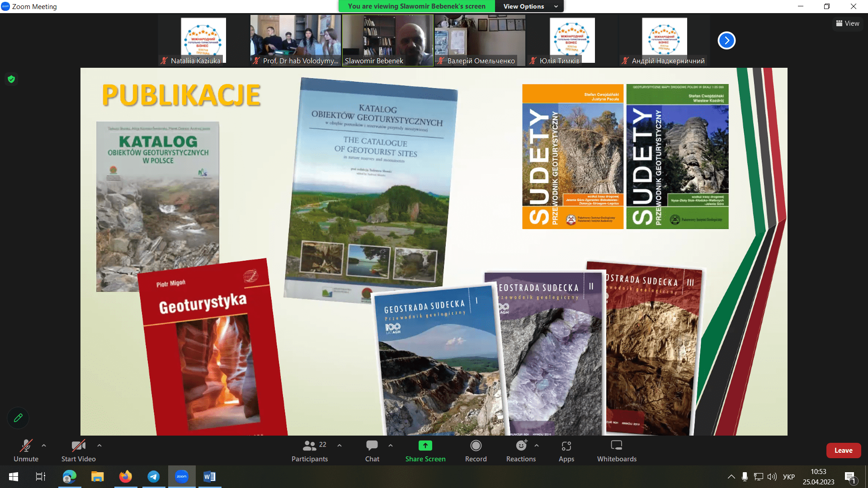Image resolution: width=868 pixels, height=488 pixels.
Task: Unmute the microphone
Action: (x=26, y=446)
